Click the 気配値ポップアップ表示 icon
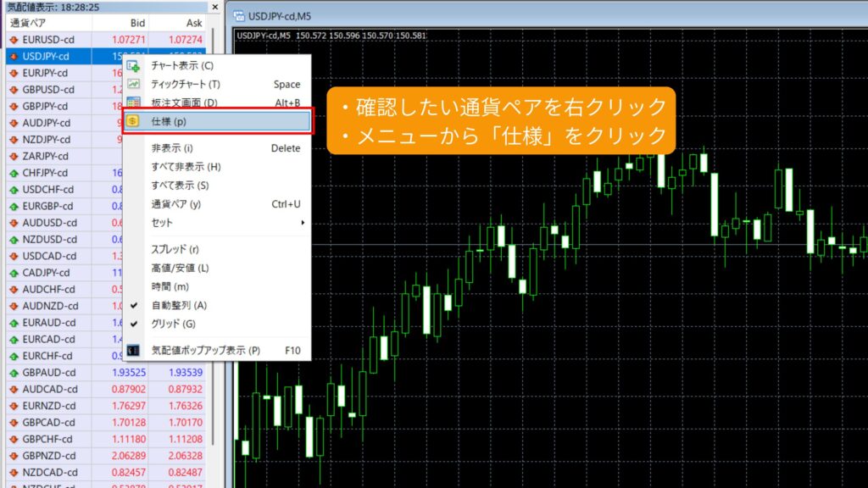The width and height of the screenshot is (868, 488). (x=133, y=350)
